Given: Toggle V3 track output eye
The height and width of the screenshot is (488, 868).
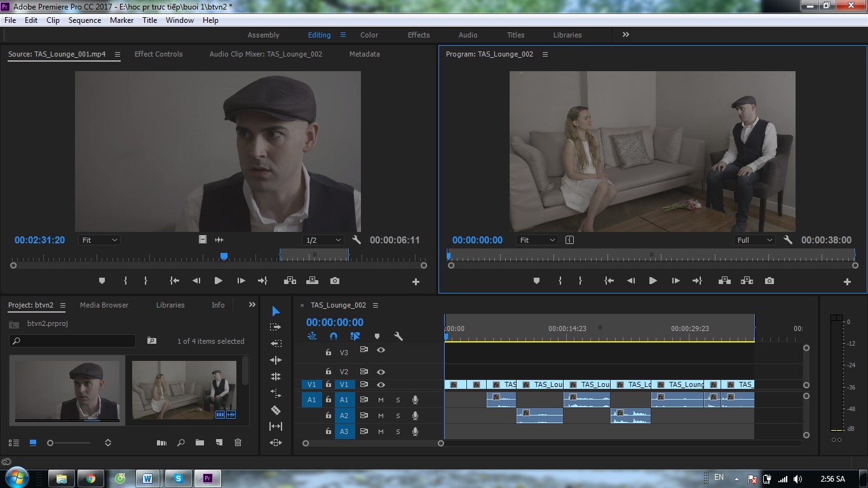Looking at the screenshot, I should pos(381,350).
